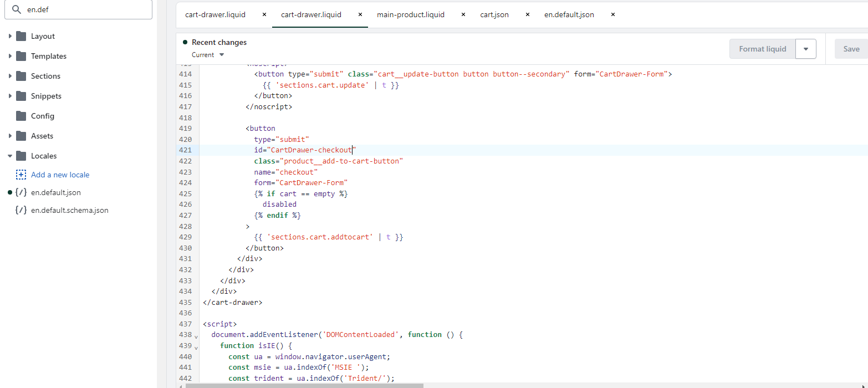The image size is (868, 388).
Task: Close the main-product.liquid tab
Action: coord(463,14)
